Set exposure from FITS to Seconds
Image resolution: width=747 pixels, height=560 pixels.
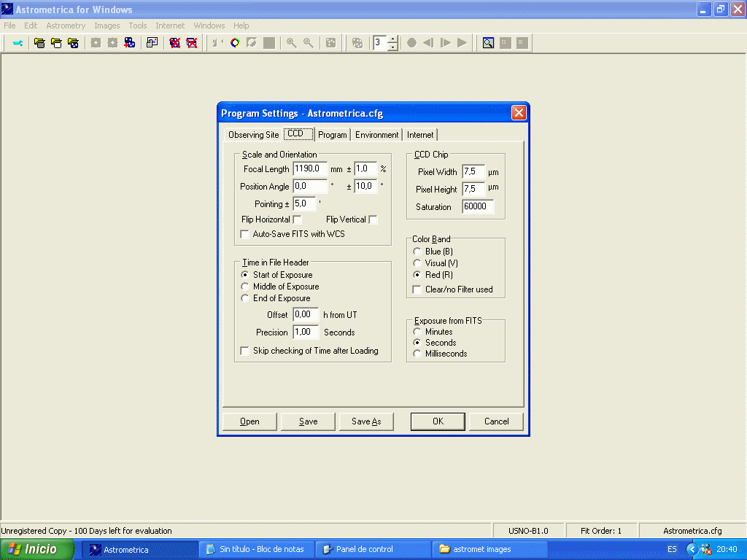click(x=417, y=343)
